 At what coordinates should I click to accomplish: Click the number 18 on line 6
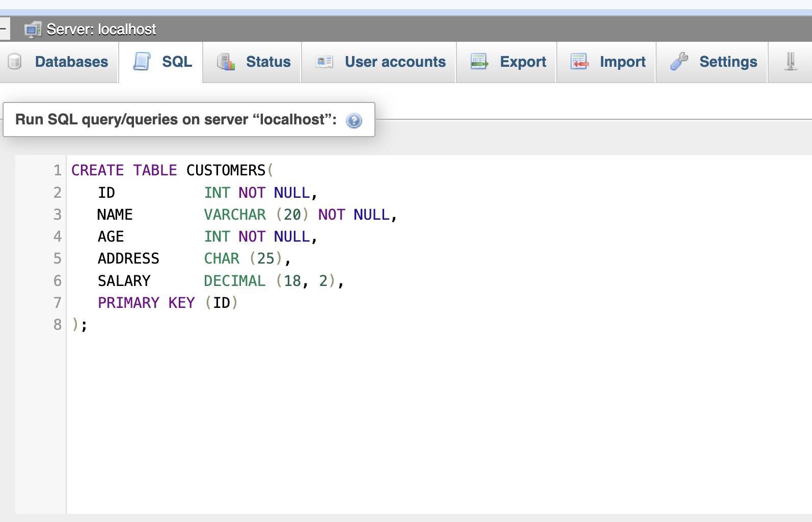[x=292, y=281]
